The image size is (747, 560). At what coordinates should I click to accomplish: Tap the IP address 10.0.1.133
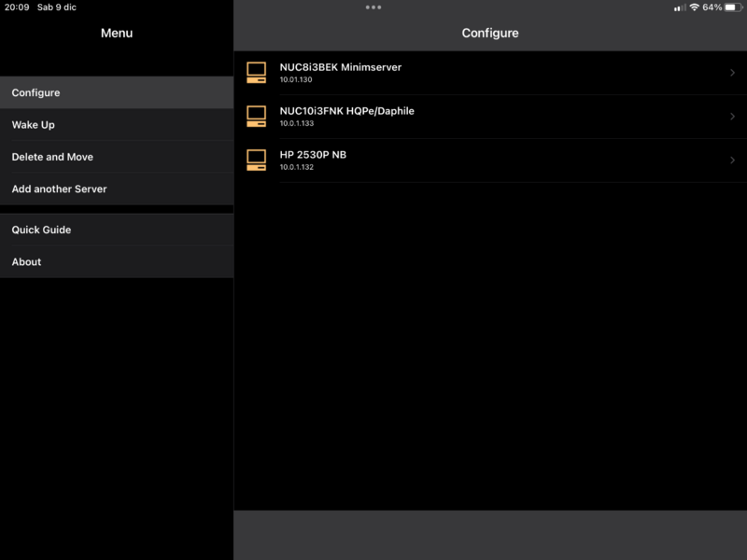[297, 123]
